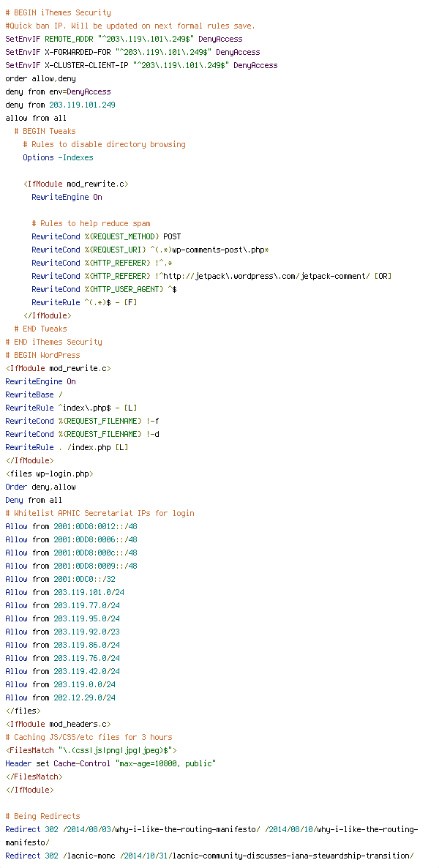This screenshot has height=868, width=439.
Task: Click 'Allow from 203.119.0.0/24' line
Action: pos(60,685)
